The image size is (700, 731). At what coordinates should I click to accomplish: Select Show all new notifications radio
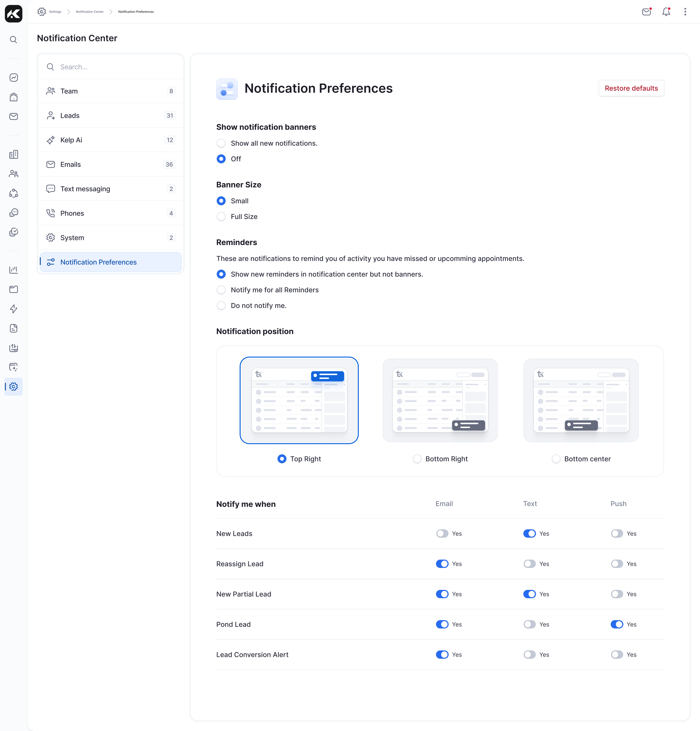point(221,144)
